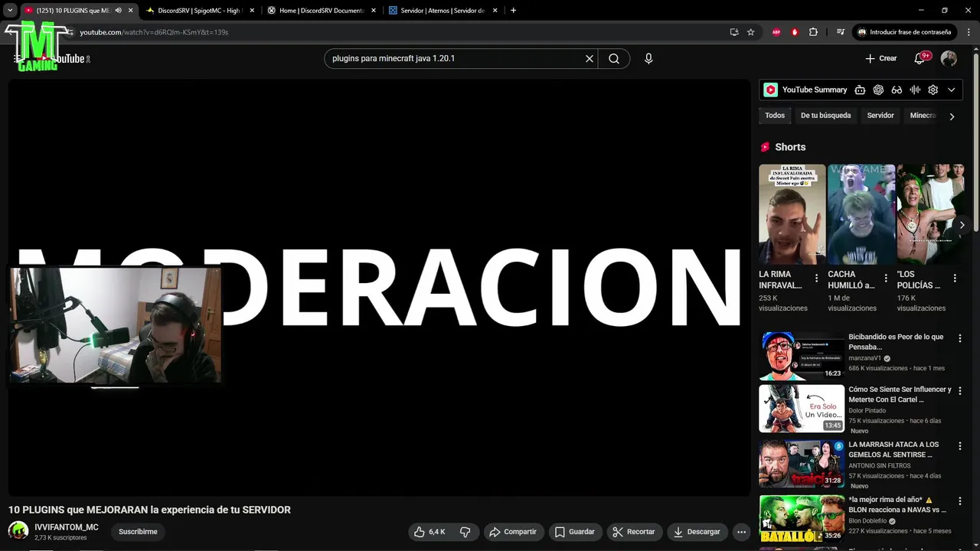Install app icon in the address bar
980x551 pixels.
point(734,32)
